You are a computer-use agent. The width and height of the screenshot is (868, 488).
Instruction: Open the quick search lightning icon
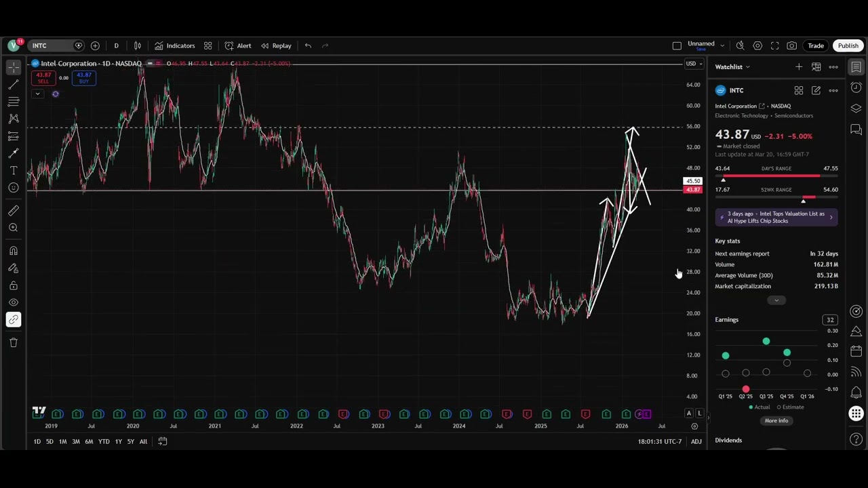740,45
